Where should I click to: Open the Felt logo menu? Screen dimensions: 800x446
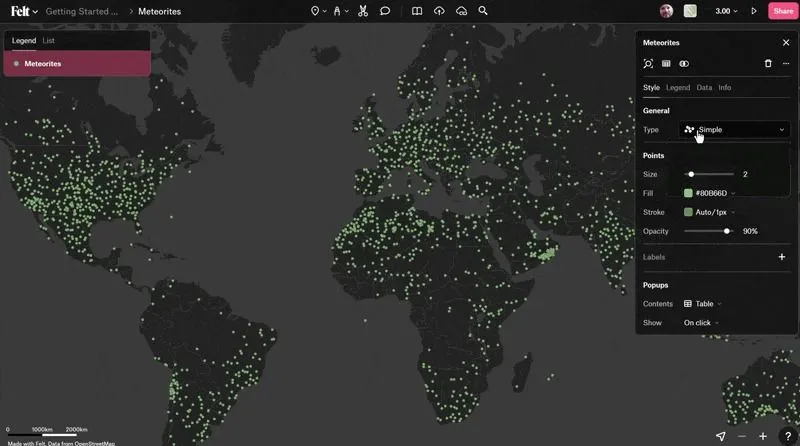click(23, 11)
